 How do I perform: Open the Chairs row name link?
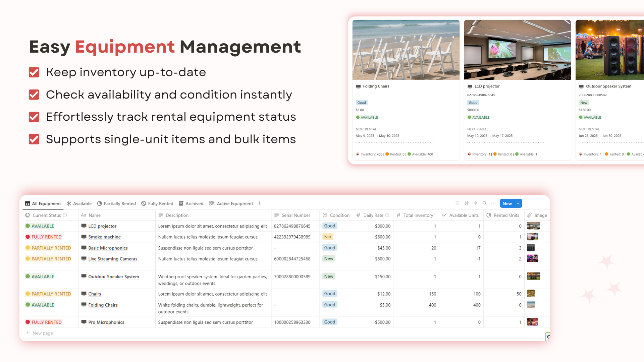coord(95,294)
